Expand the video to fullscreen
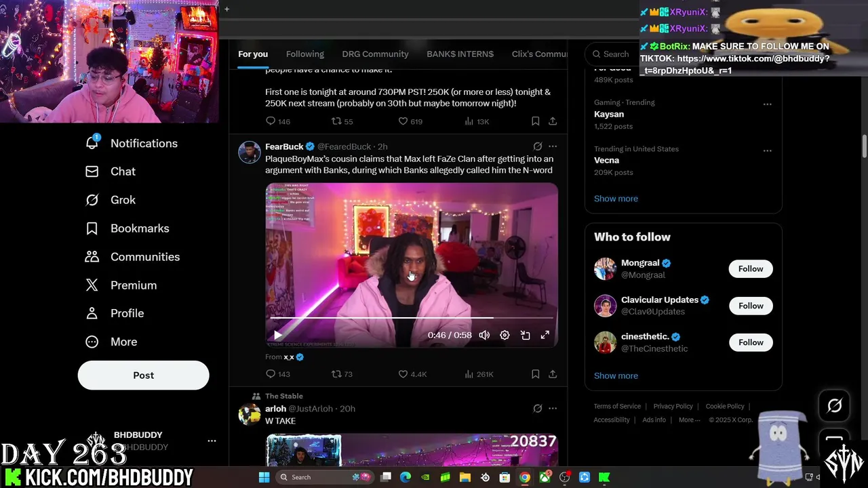 [545, 335]
